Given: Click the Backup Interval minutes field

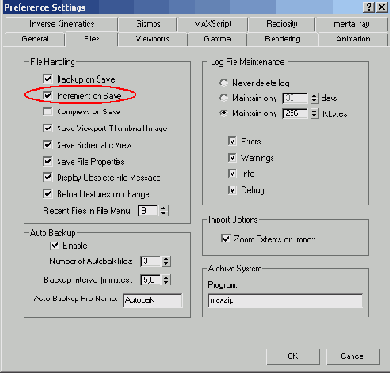Looking at the screenshot, I should [151, 280].
